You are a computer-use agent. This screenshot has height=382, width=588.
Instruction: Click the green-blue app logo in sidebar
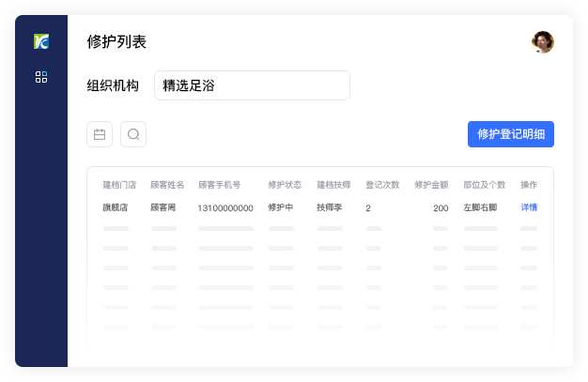click(41, 41)
